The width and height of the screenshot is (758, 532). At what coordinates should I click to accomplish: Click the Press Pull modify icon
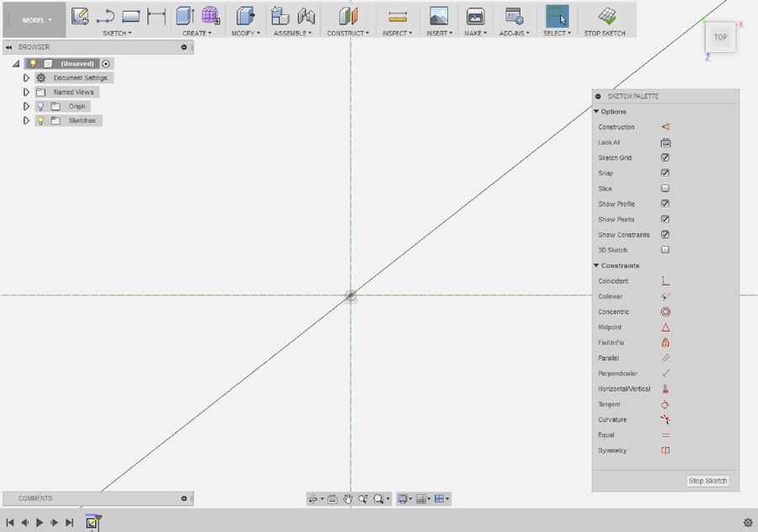[x=245, y=16]
